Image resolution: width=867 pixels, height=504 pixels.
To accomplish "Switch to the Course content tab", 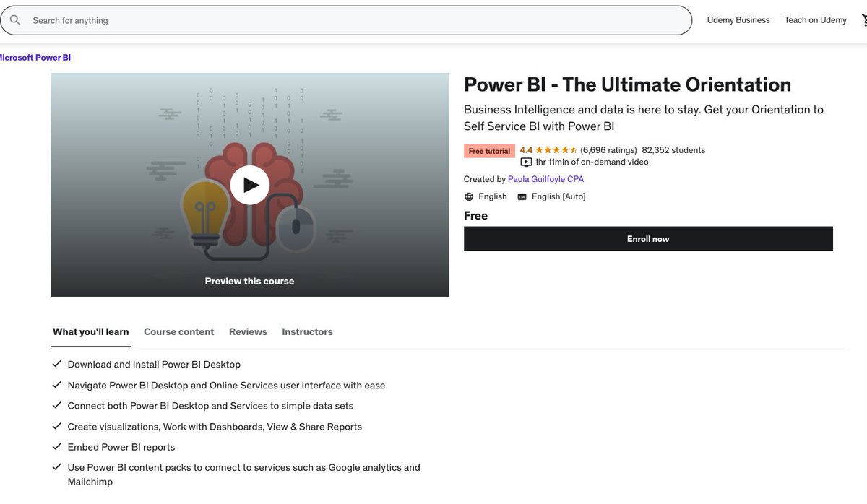I will pos(178,331).
